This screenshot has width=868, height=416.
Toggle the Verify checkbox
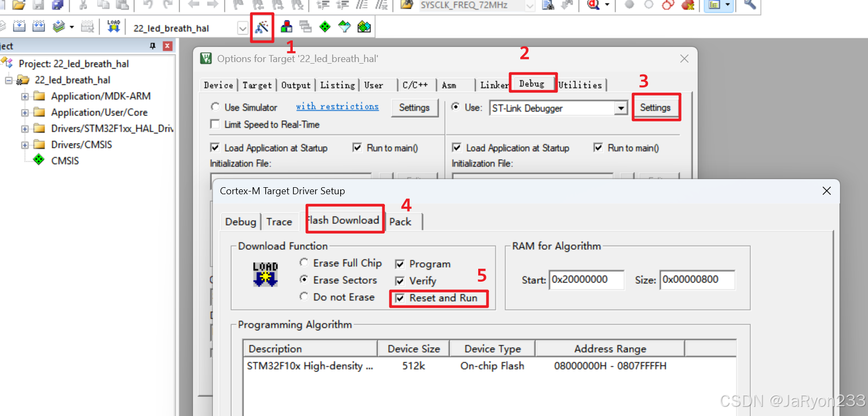399,281
